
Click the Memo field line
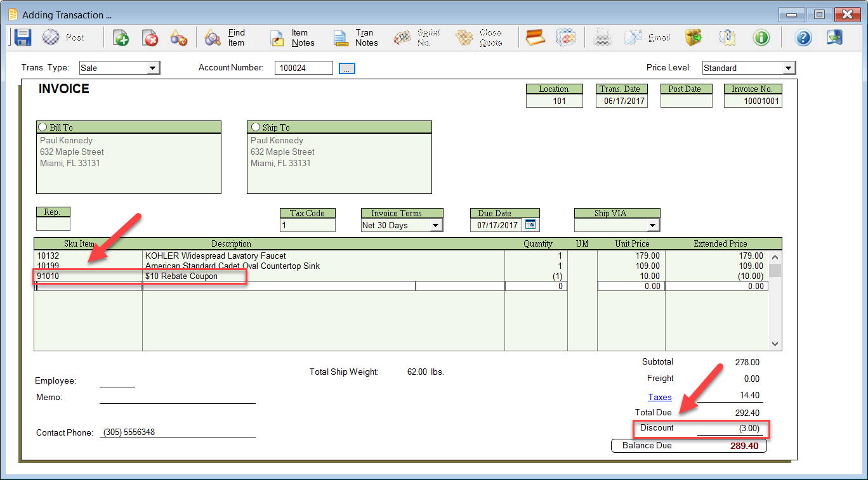[178, 398]
